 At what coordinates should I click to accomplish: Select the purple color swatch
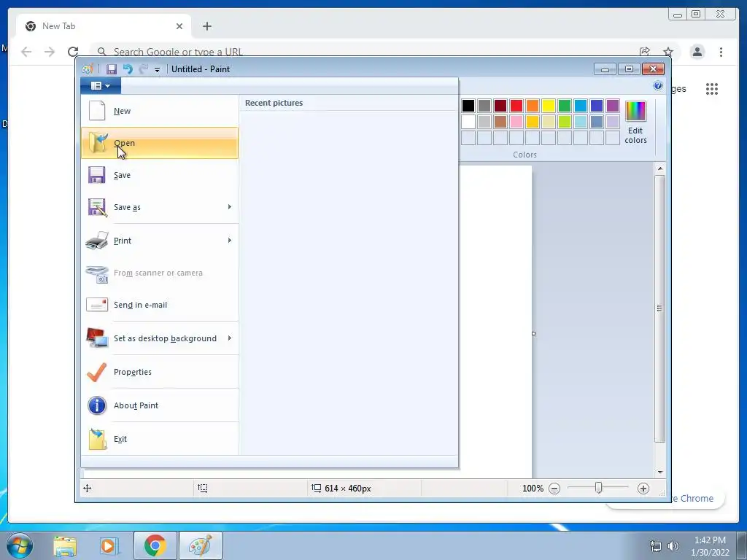[x=613, y=106]
